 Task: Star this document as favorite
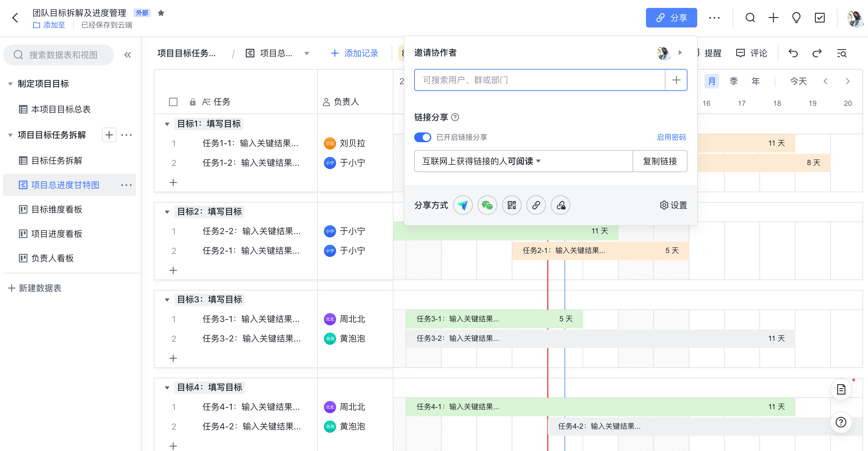(161, 13)
